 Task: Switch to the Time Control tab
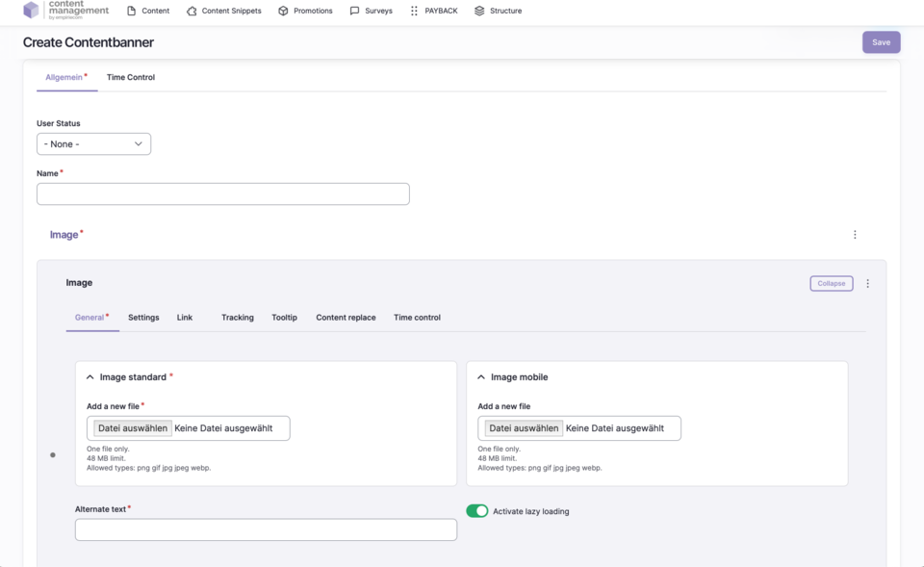pyautogui.click(x=130, y=77)
